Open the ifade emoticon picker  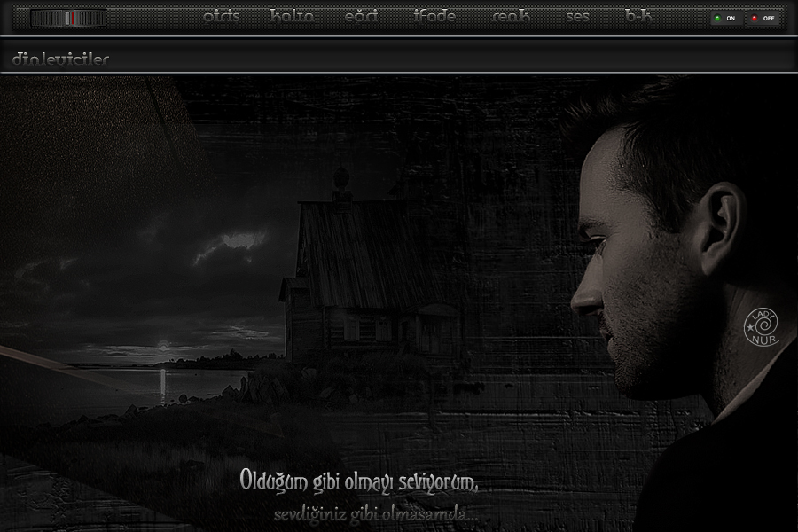click(x=434, y=17)
